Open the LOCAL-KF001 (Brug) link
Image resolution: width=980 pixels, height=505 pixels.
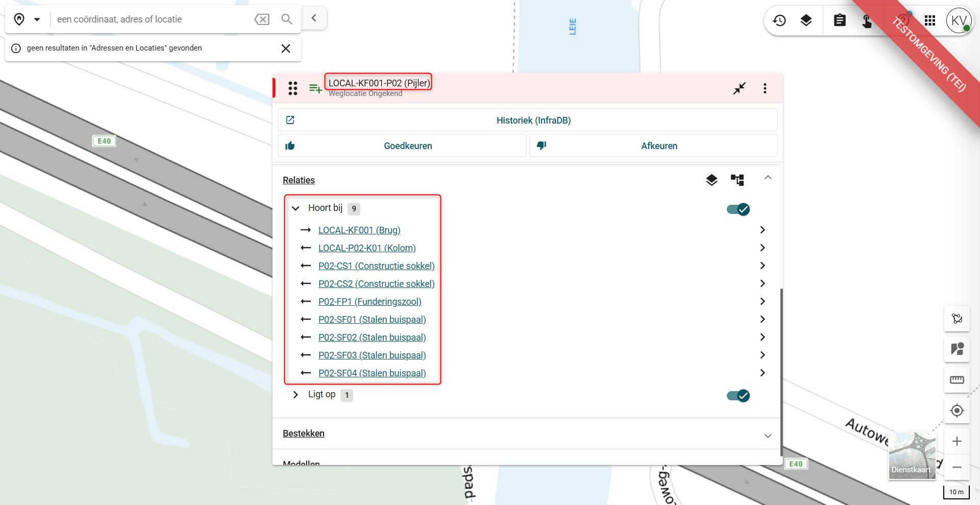(x=359, y=230)
